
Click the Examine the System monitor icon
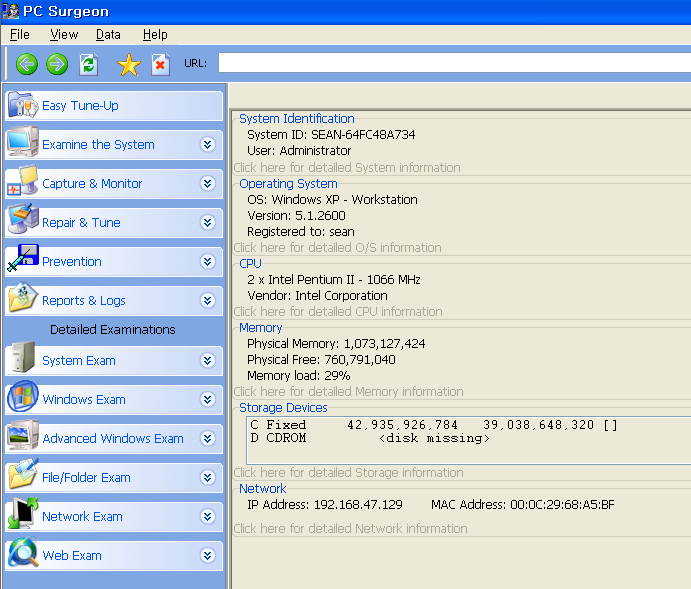23,142
